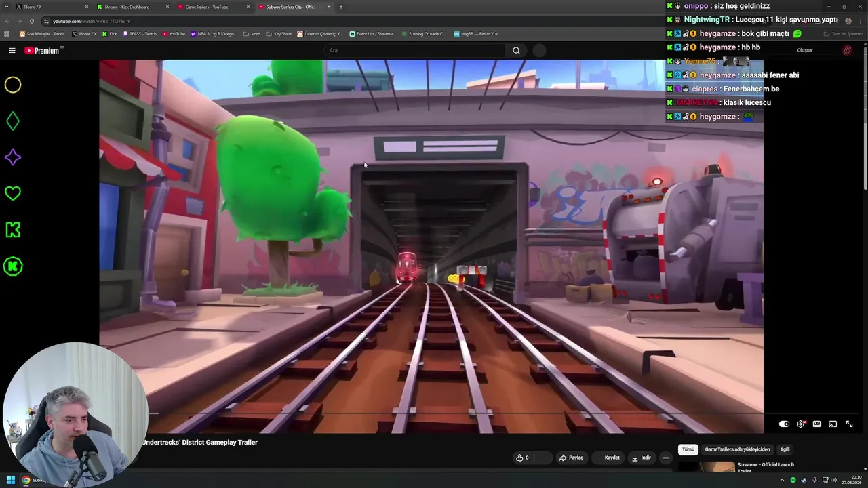This screenshot has width=868, height=488.
Task: Click the Spotify tray icon
Action: (x=793, y=480)
